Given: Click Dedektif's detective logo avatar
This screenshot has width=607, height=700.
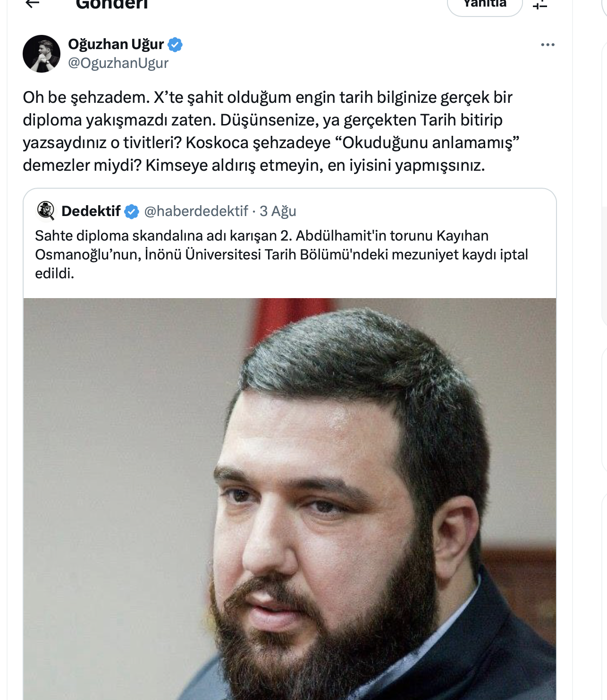Looking at the screenshot, I should coord(46,211).
